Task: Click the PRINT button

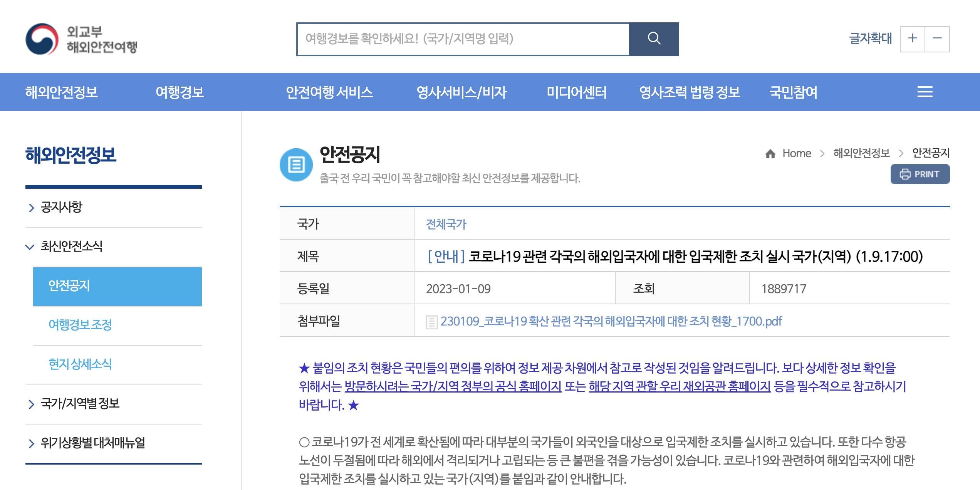Action: (x=920, y=174)
